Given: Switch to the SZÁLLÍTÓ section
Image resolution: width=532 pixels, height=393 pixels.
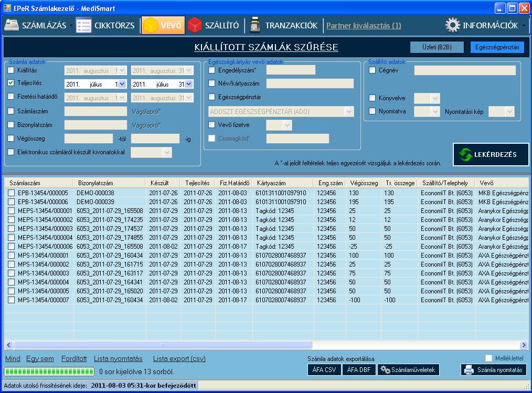Looking at the screenshot, I should coord(214,26).
